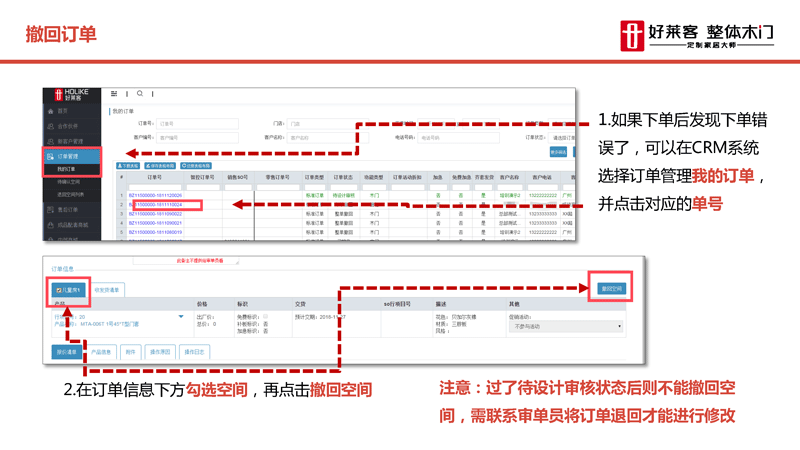This screenshot has width=800, height=450.
Task: Open 我的订单 in the sidebar
Action: (66, 169)
